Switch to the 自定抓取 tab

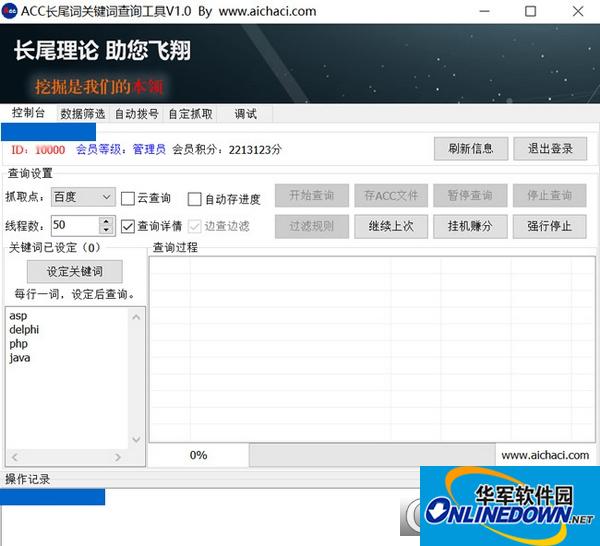point(190,114)
